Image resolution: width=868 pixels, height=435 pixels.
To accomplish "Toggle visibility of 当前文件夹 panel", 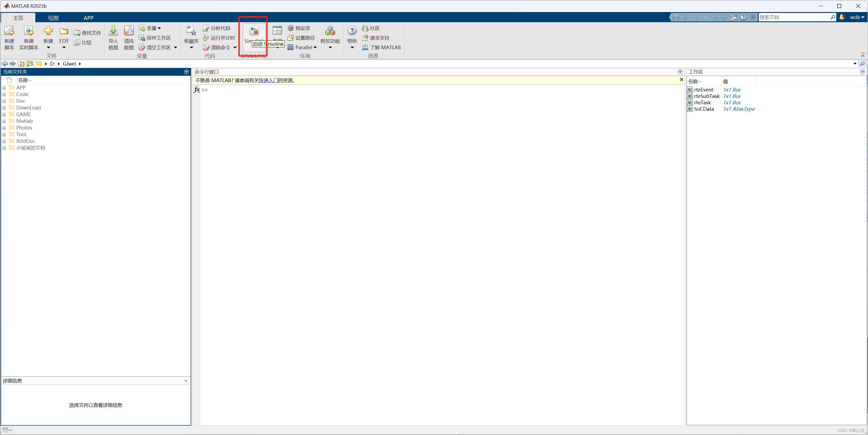I will pos(187,72).
